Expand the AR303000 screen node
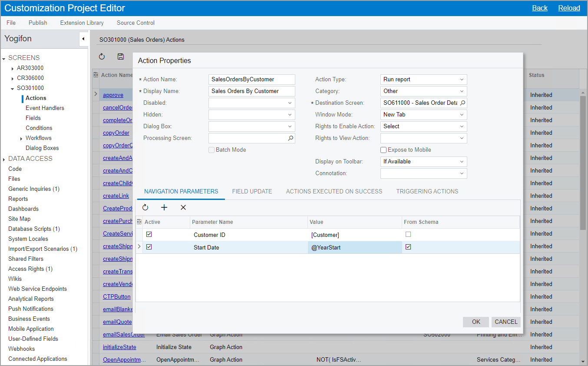 pos(13,68)
